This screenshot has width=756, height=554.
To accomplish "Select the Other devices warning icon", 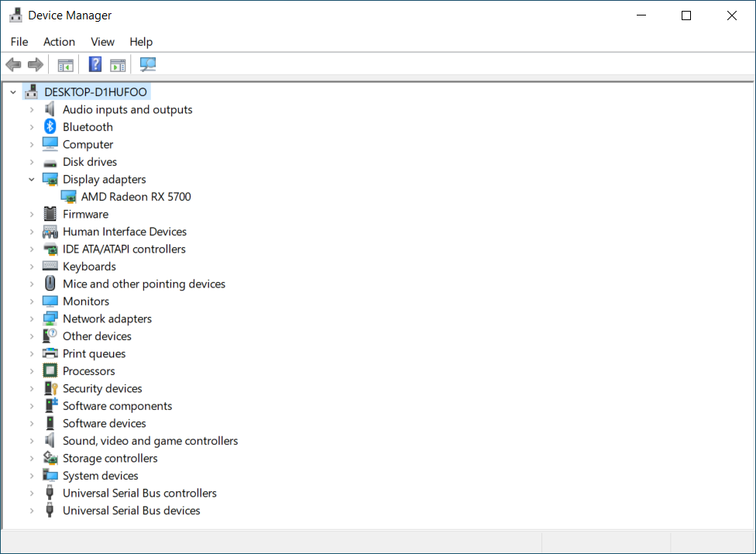I will tap(50, 335).
